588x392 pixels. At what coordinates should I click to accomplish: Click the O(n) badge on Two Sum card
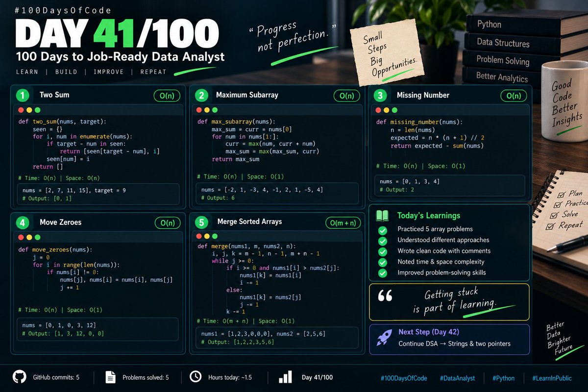coord(167,96)
